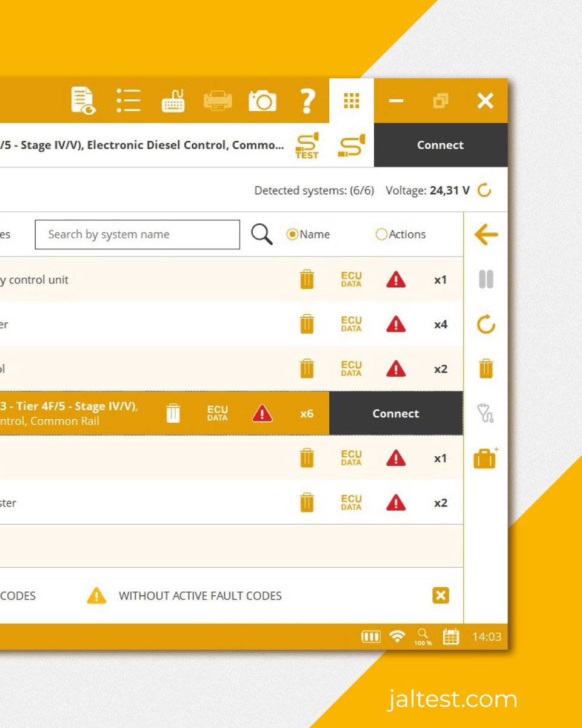Click the ECU DATA icon in last x2 row

[x=351, y=503]
